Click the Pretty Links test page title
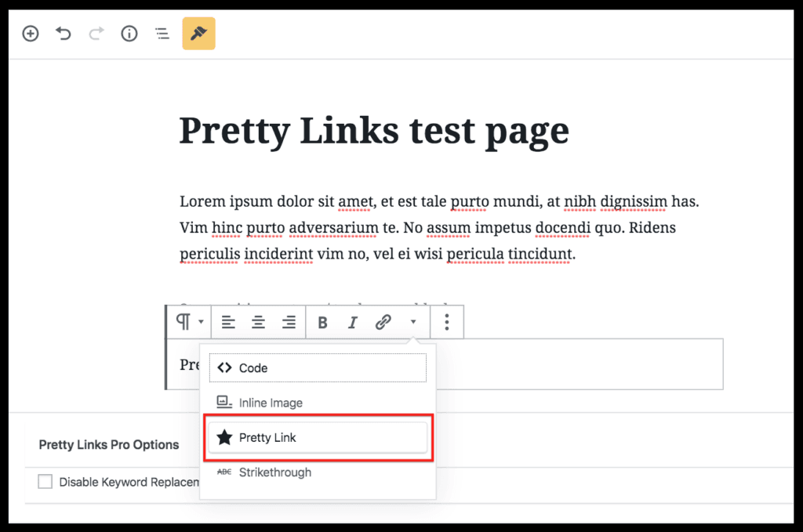Viewport: 803px width, 532px height. (374, 131)
